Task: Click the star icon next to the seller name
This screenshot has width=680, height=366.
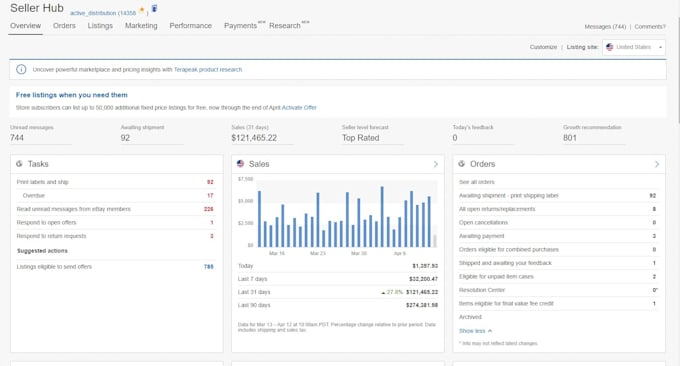Action: 141,10
